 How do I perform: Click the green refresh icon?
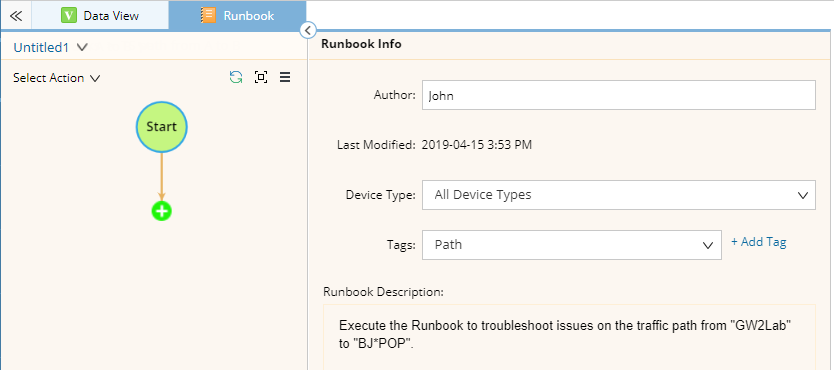tap(236, 78)
